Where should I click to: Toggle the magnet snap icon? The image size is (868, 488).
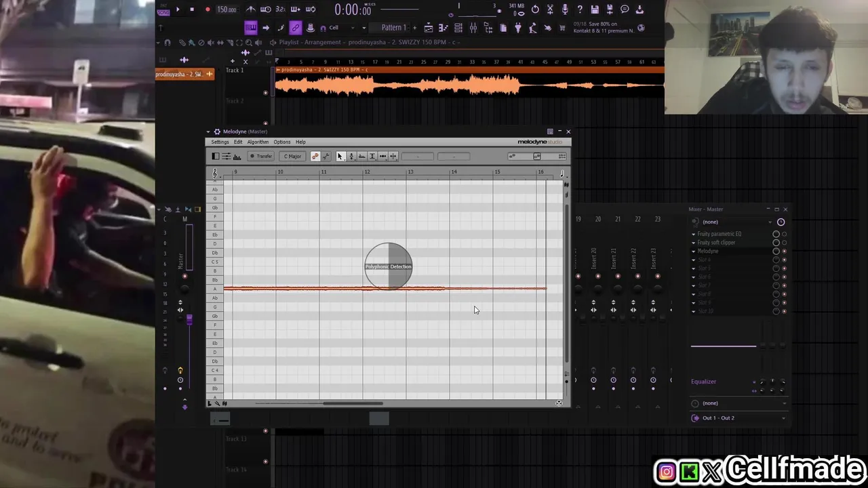click(x=323, y=28)
